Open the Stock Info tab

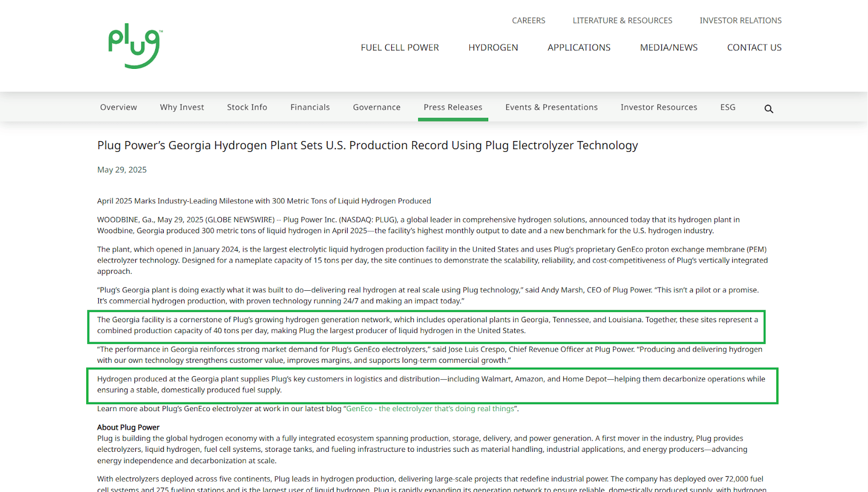247,107
